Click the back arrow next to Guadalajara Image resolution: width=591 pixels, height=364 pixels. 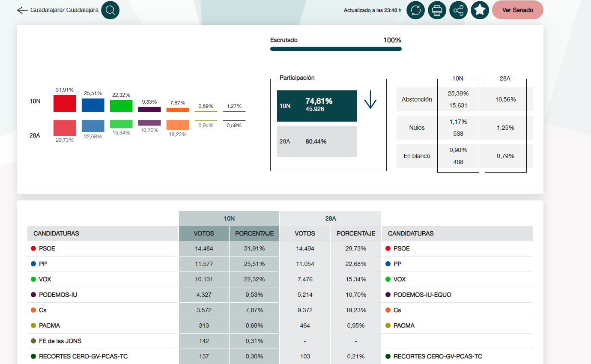coord(22,10)
